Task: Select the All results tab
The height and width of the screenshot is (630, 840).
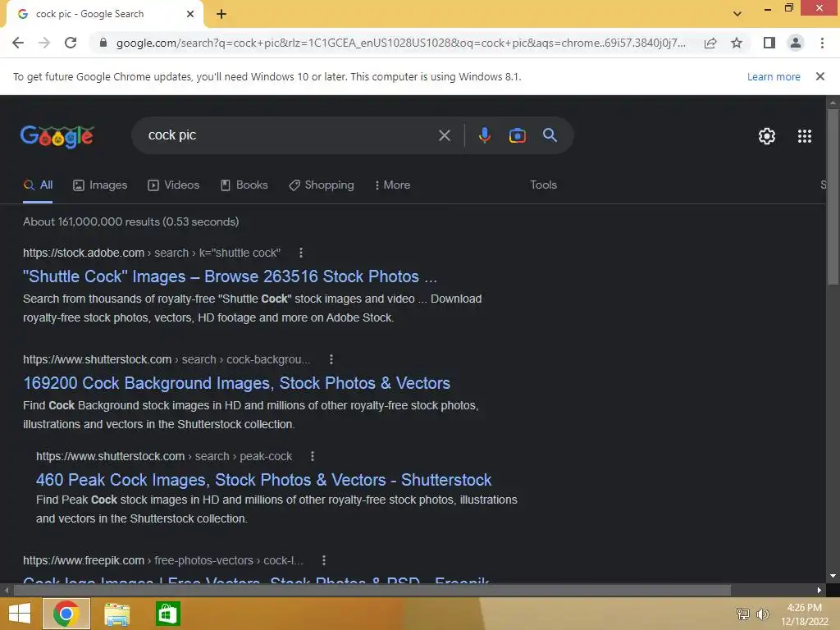Action: coord(38,185)
